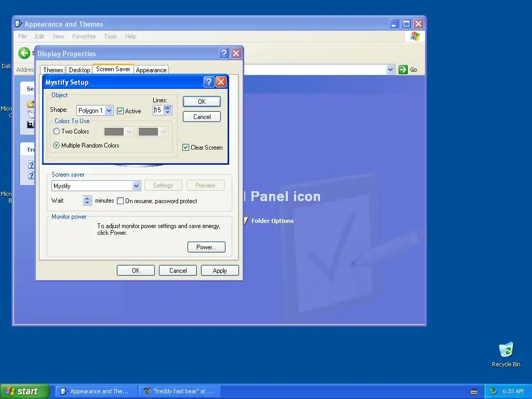Switch to the Appearance tab
Image resolution: width=532 pixels, height=399 pixels.
(x=151, y=70)
